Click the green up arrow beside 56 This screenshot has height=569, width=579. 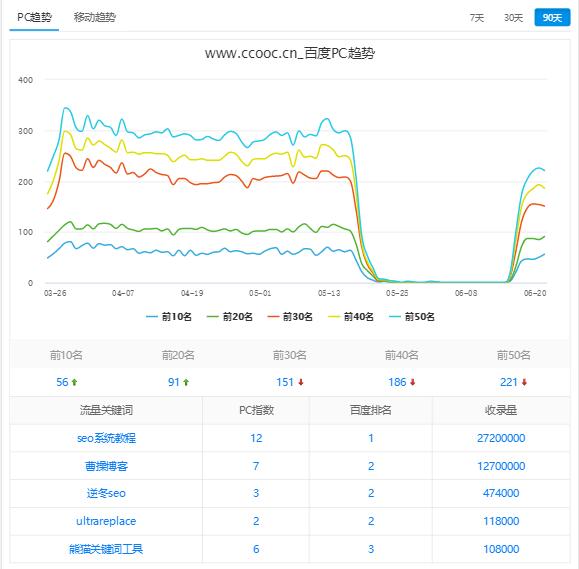pos(74,382)
